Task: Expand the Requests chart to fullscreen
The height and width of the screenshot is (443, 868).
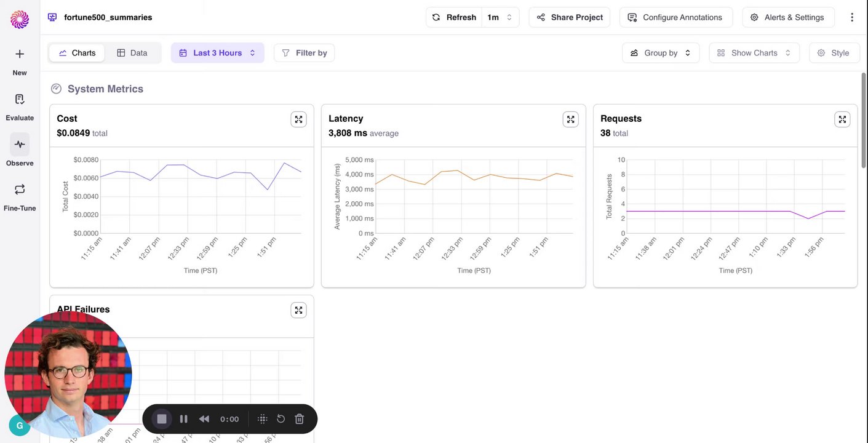Action: [842, 119]
